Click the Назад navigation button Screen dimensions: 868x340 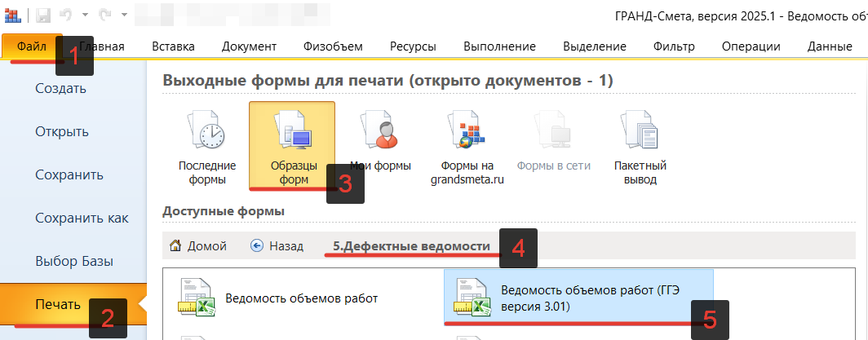pyautogui.click(x=277, y=246)
